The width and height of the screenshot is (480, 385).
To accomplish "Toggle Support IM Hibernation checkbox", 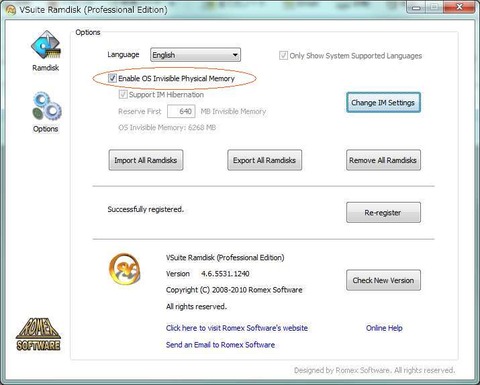I will (123, 94).
